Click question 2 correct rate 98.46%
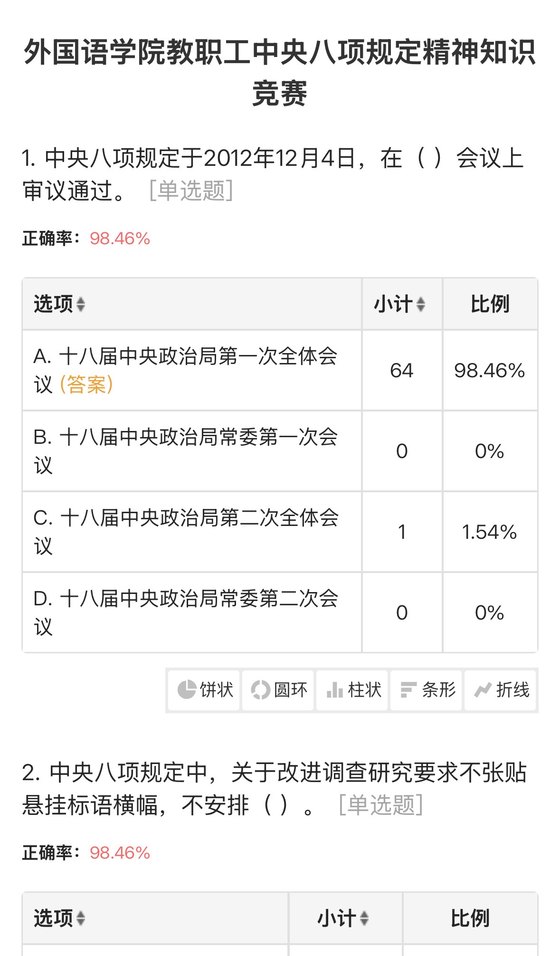560x956 pixels. [x=120, y=853]
